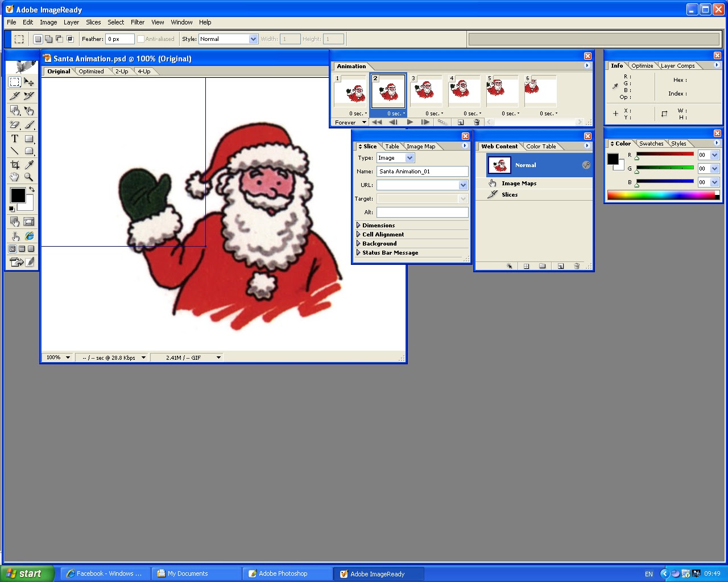Switch to the Swatches tab
Image resolution: width=728 pixels, height=582 pixels.
click(651, 144)
